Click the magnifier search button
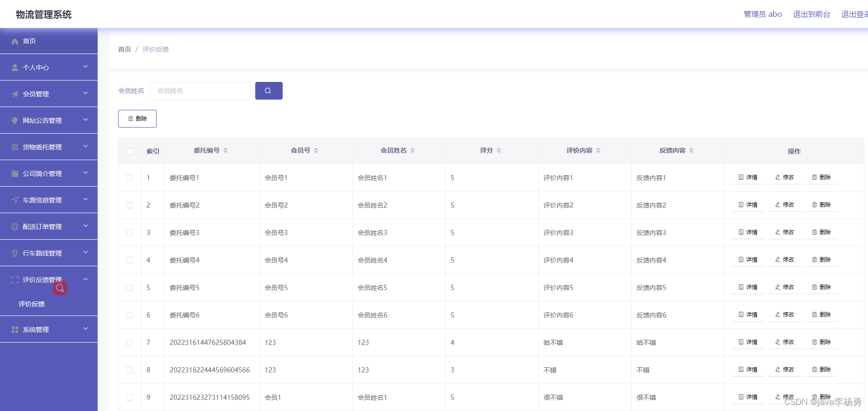868x411 pixels. pyautogui.click(x=269, y=91)
